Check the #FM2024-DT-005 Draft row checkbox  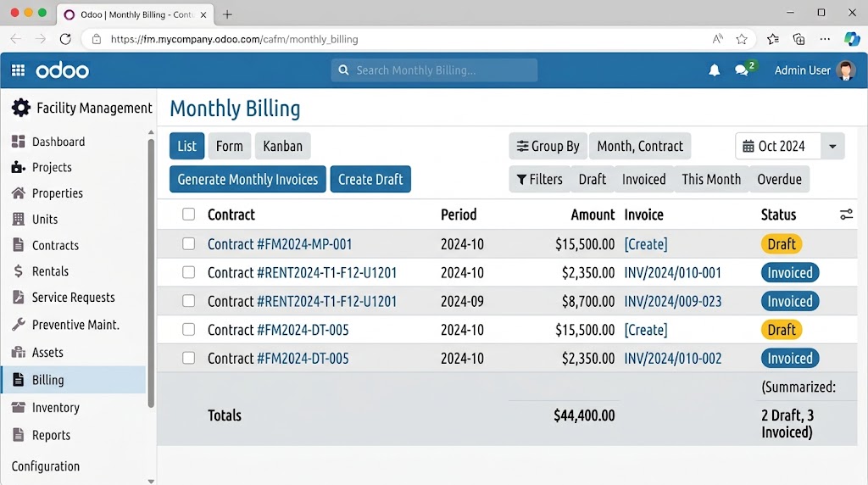click(x=189, y=330)
